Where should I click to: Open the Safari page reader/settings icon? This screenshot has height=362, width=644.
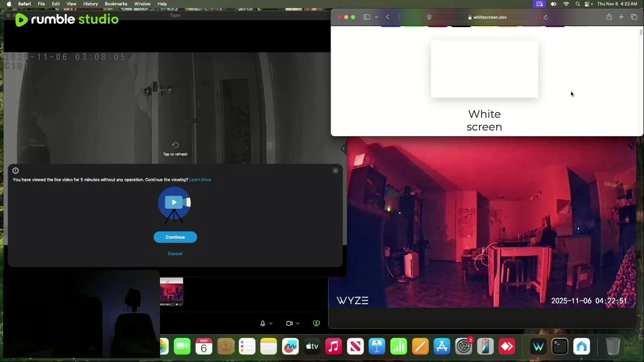tap(429, 17)
